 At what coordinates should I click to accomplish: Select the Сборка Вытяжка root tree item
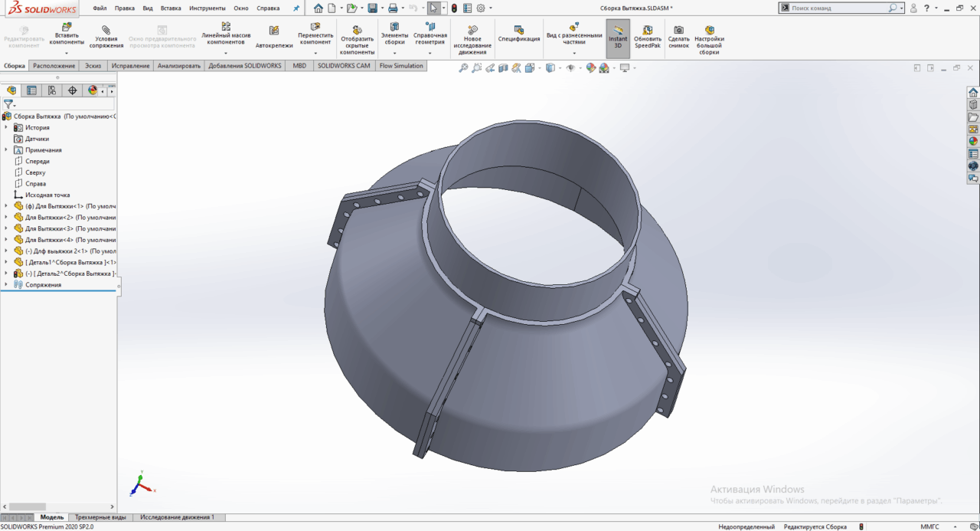tap(60, 116)
